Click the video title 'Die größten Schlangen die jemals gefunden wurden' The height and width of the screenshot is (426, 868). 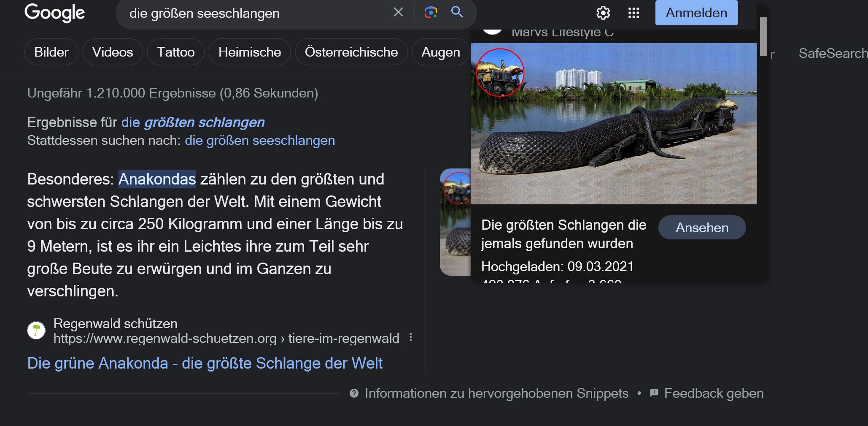563,234
